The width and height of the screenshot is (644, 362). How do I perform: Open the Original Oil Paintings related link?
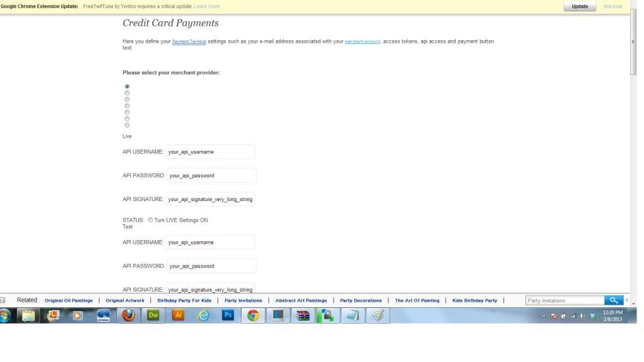(69, 300)
